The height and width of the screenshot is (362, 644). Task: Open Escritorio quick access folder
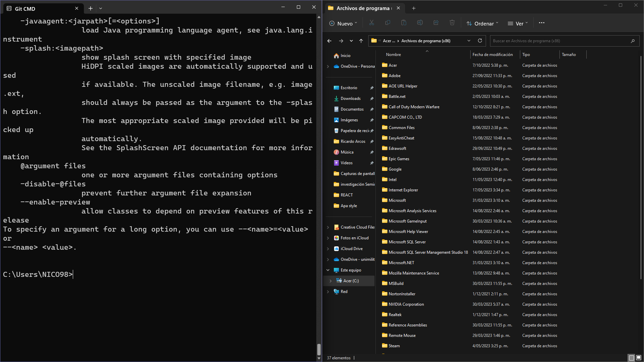(x=349, y=88)
